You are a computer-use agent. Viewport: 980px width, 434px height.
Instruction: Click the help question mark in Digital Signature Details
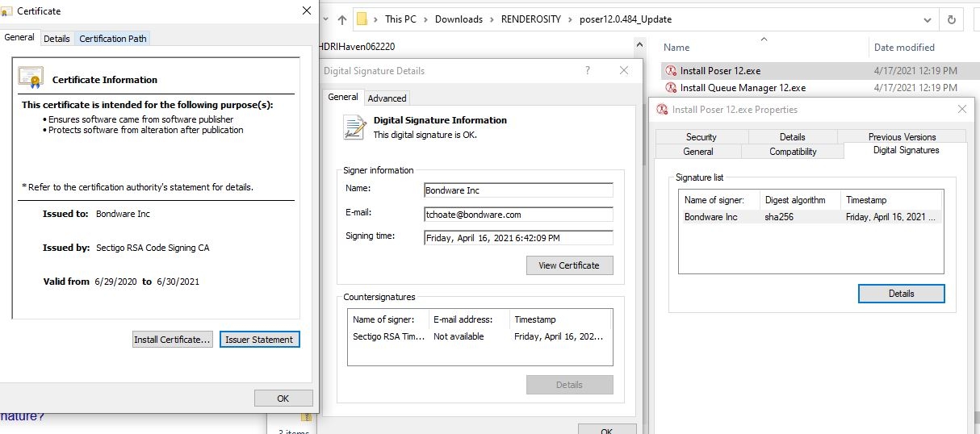tap(588, 71)
